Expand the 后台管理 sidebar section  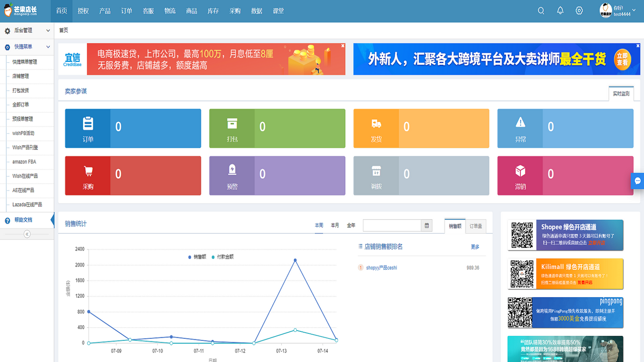pos(27,31)
